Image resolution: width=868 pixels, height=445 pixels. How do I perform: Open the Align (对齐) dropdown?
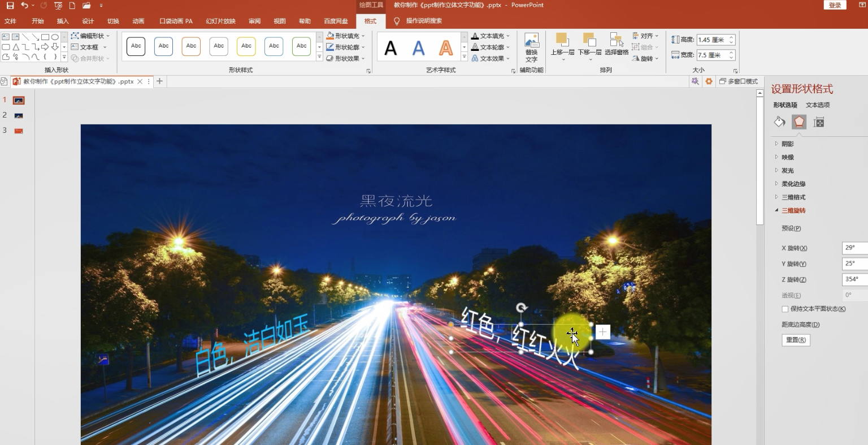pyautogui.click(x=645, y=36)
